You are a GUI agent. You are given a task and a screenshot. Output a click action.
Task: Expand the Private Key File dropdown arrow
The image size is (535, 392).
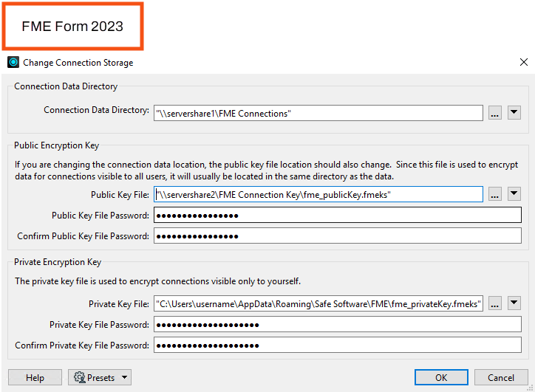click(x=514, y=303)
